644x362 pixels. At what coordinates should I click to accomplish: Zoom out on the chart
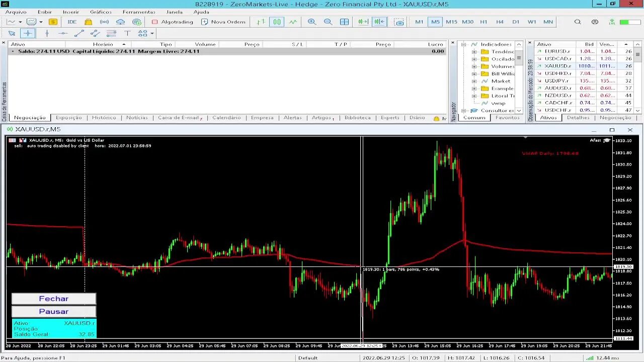328,22
